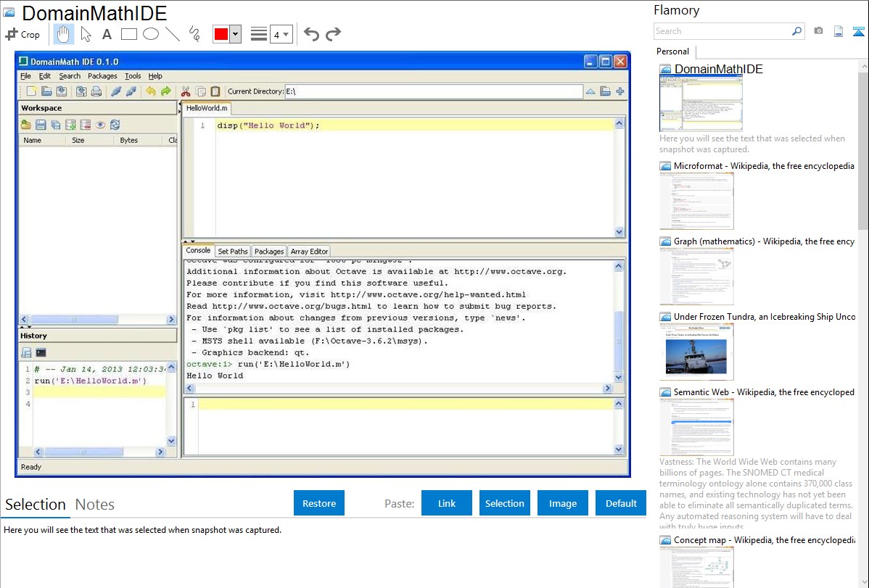Pick the ellipse drawing tool
Screen dimensions: 869x588
click(x=151, y=34)
